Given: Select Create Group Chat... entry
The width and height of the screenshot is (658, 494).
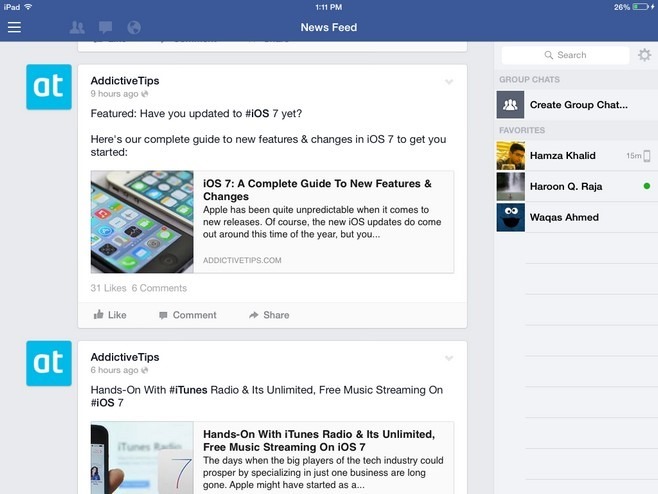Looking at the screenshot, I should 577,105.
